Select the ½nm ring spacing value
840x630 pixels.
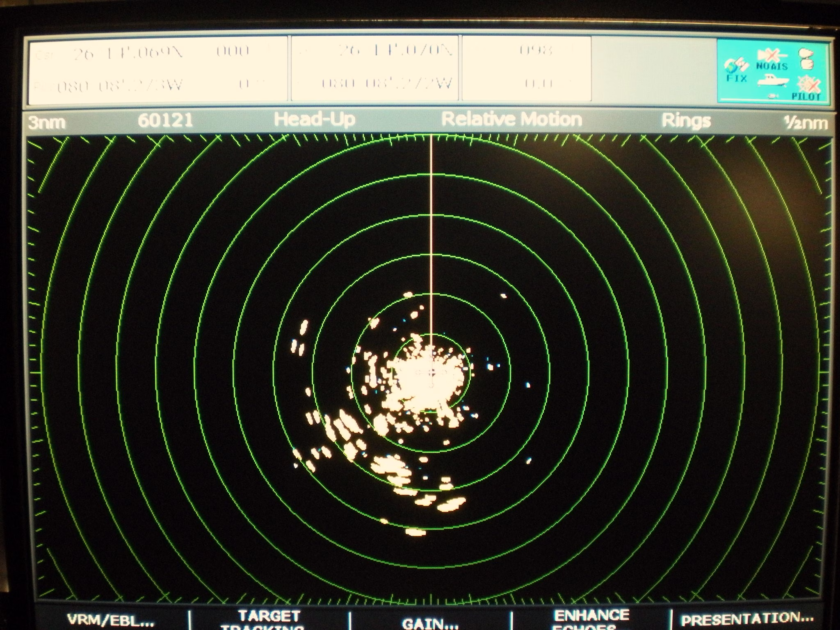(x=807, y=122)
